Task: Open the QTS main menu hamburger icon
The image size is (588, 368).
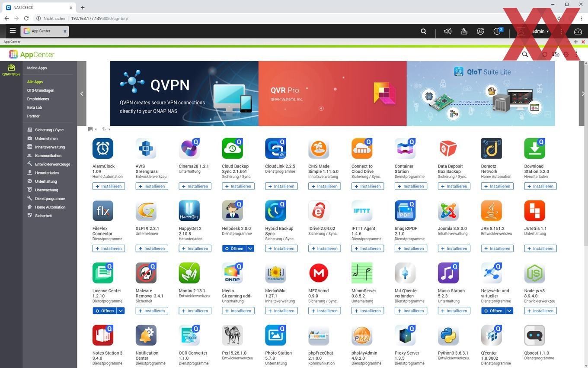Action: (x=13, y=31)
